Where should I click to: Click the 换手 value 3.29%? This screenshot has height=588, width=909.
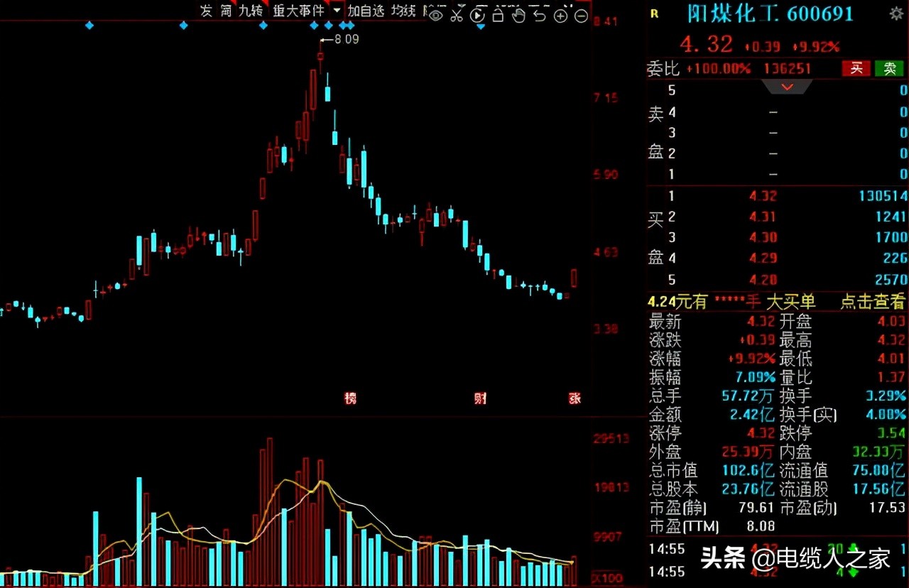point(886,396)
